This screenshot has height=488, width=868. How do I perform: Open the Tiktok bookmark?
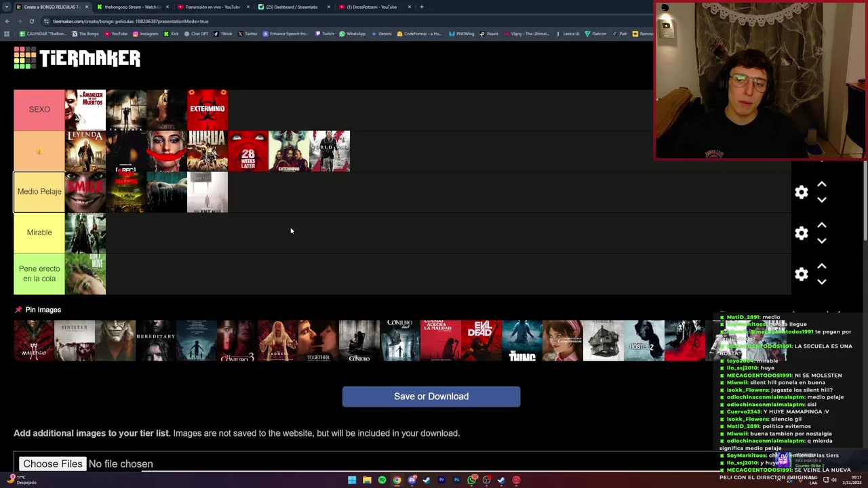(223, 34)
